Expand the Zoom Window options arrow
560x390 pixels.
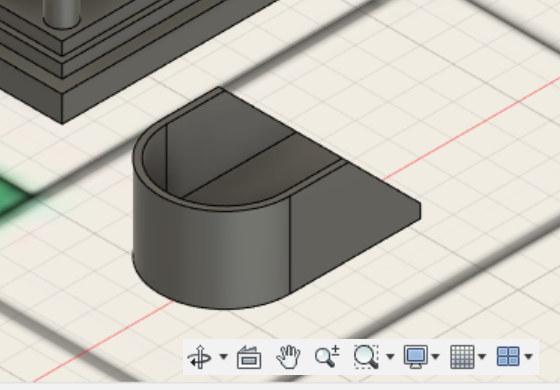(x=390, y=356)
